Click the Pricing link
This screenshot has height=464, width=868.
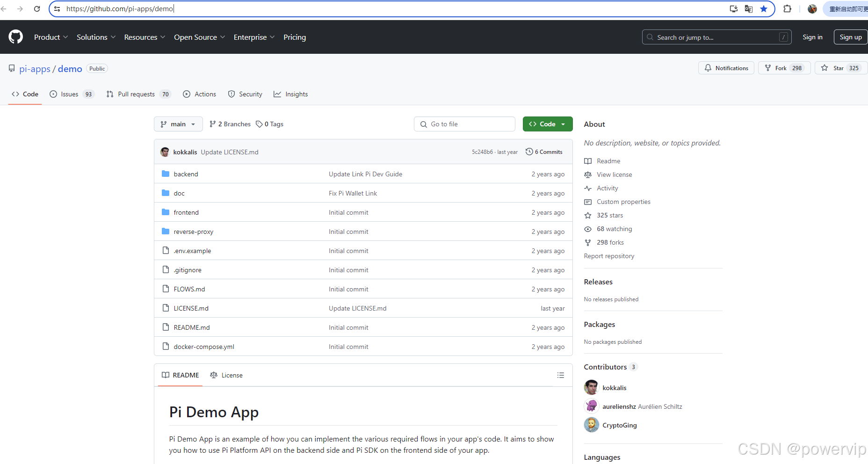[295, 37]
